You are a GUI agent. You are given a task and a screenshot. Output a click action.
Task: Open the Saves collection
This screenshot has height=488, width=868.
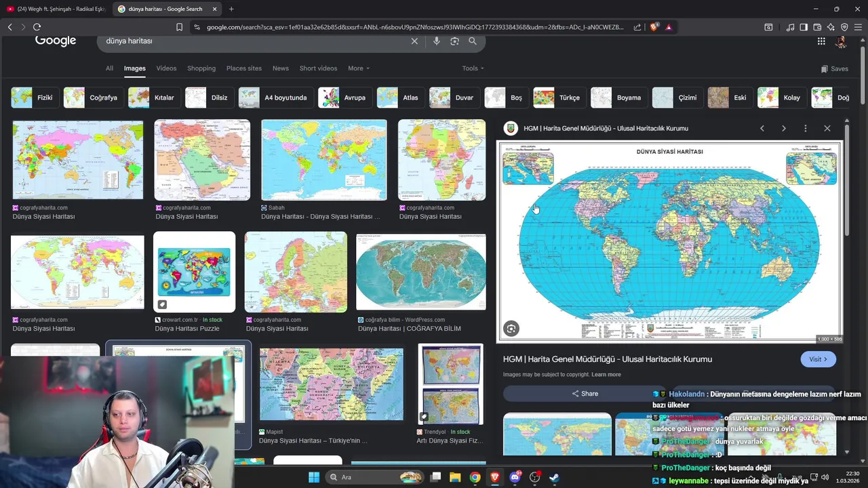(x=834, y=68)
